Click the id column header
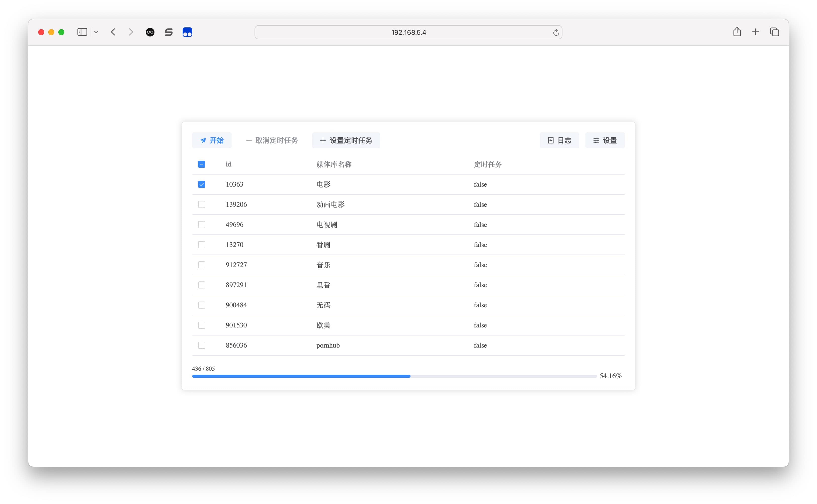The width and height of the screenshot is (817, 504). [x=229, y=164]
